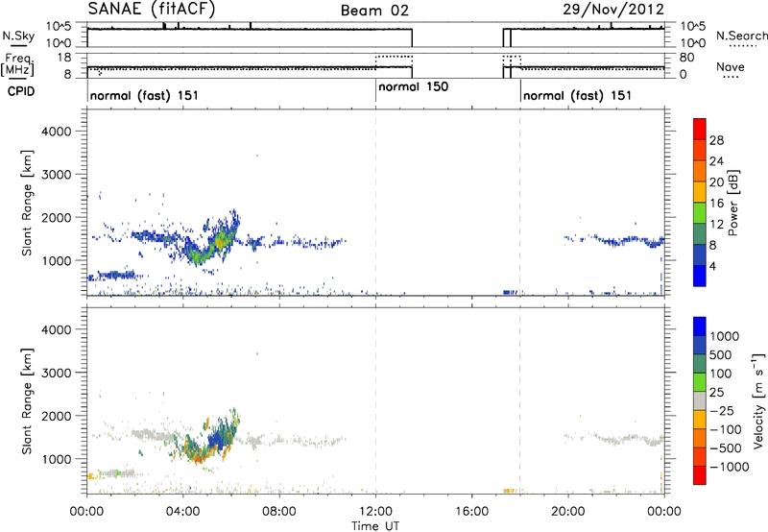The width and height of the screenshot is (768, 532).
Task: Click the 10^5 label left of N.Sky plot
Action: pyautogui.click(x=59, y=27)
